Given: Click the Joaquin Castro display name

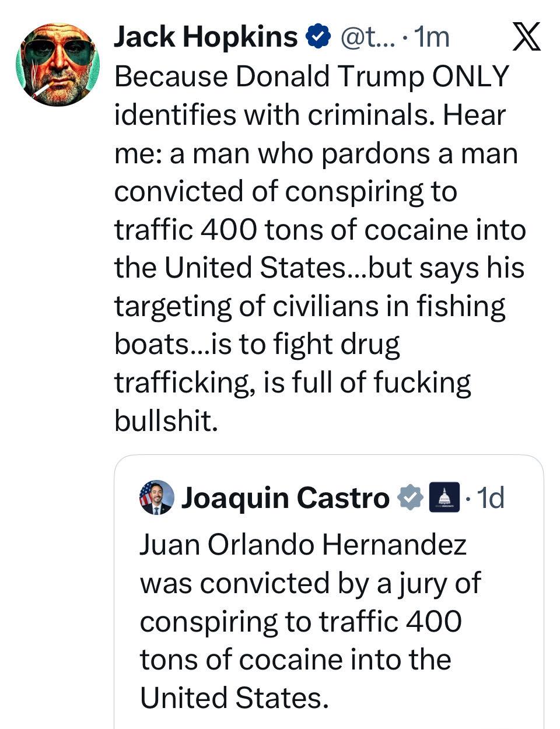Looking at the screenshot, I should click(285, 497).
